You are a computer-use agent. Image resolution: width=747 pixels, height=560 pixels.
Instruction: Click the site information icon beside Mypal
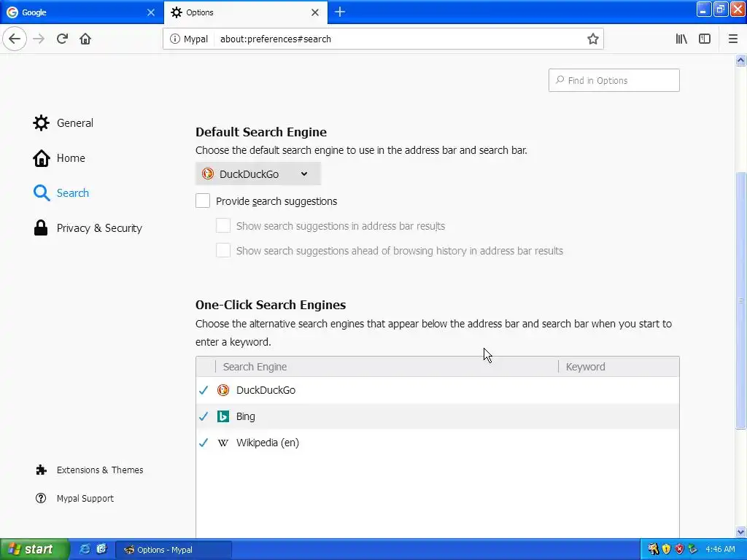coord(175,39)
